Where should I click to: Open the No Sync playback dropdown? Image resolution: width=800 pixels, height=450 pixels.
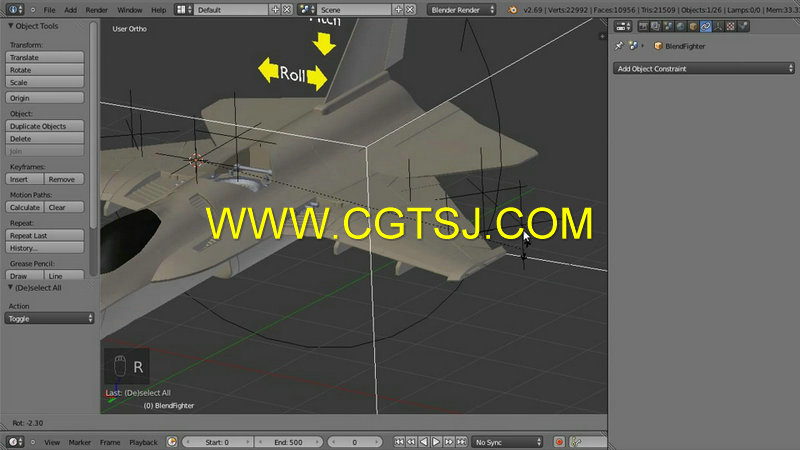click(507, 442)
